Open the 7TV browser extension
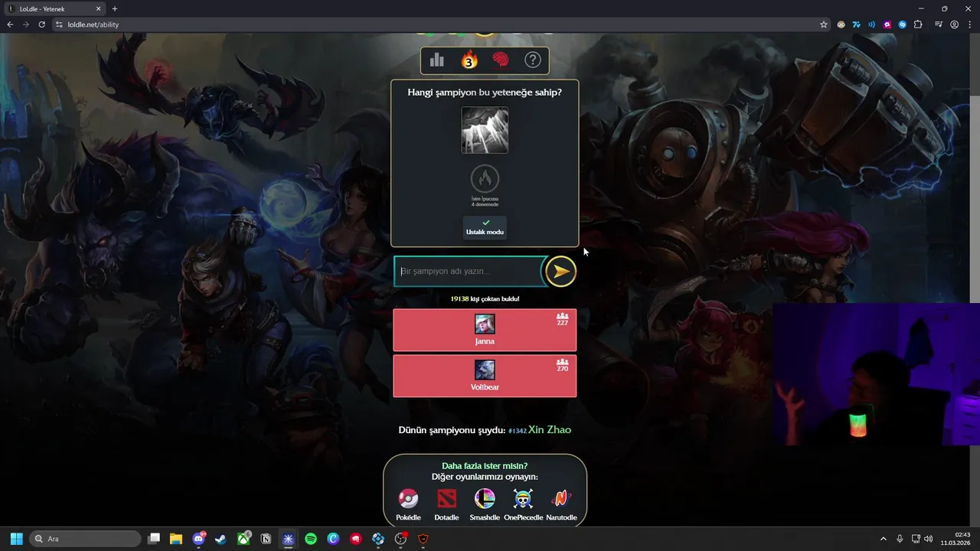 (x=856, y=24)
